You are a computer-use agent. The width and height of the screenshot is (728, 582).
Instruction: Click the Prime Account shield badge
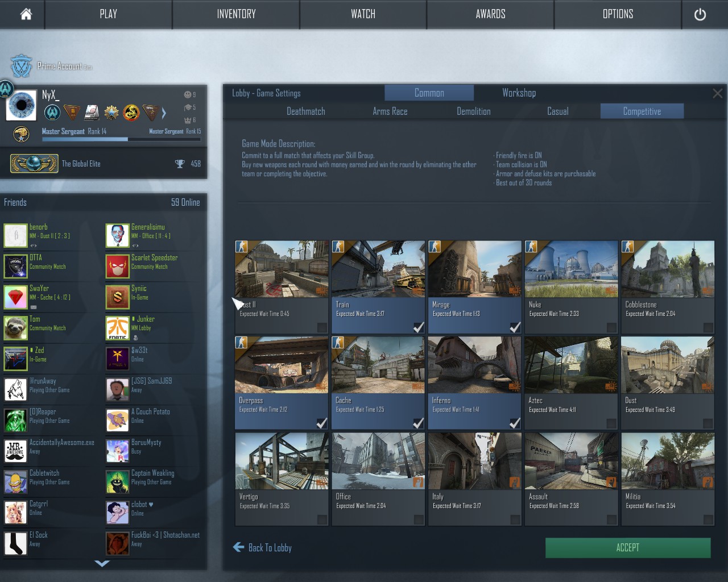click(22, 66)
